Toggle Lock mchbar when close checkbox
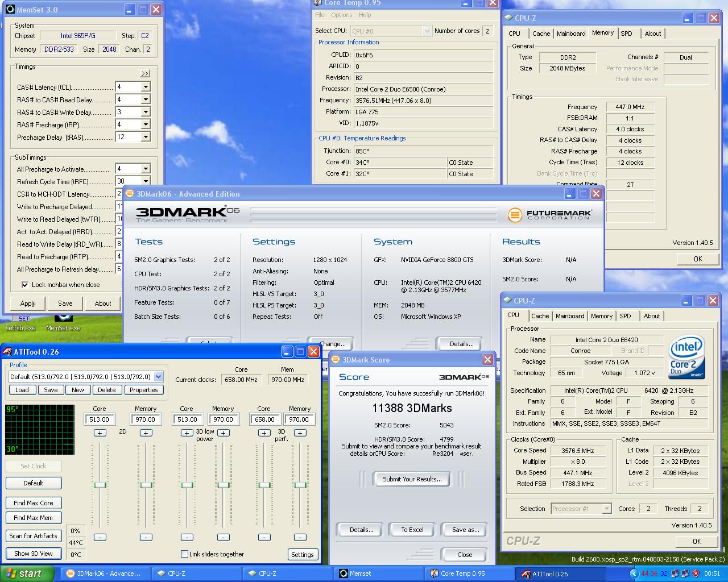This screenshot has height=582, width=728. pyautogui.click(x=25, y=285)
